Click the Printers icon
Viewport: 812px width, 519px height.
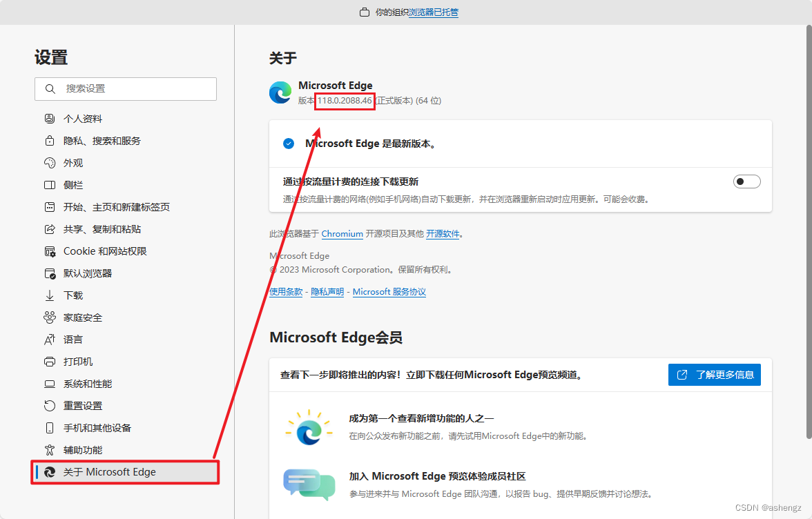pyautogui.click(x=50, y=362)
